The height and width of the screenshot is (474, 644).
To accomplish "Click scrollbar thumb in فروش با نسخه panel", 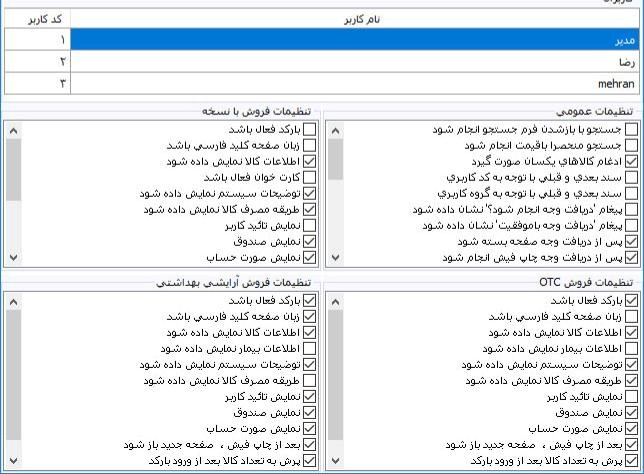I will (x=14, y=170).
